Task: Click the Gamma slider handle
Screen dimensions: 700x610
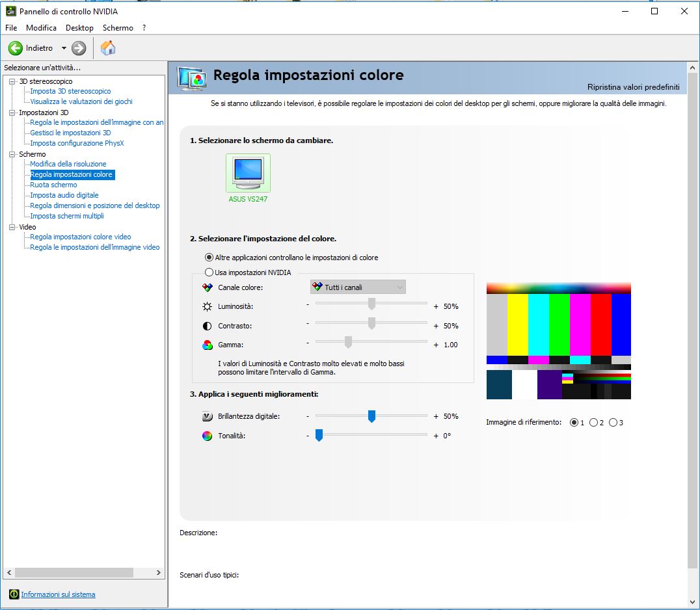Action: point(348,343)
